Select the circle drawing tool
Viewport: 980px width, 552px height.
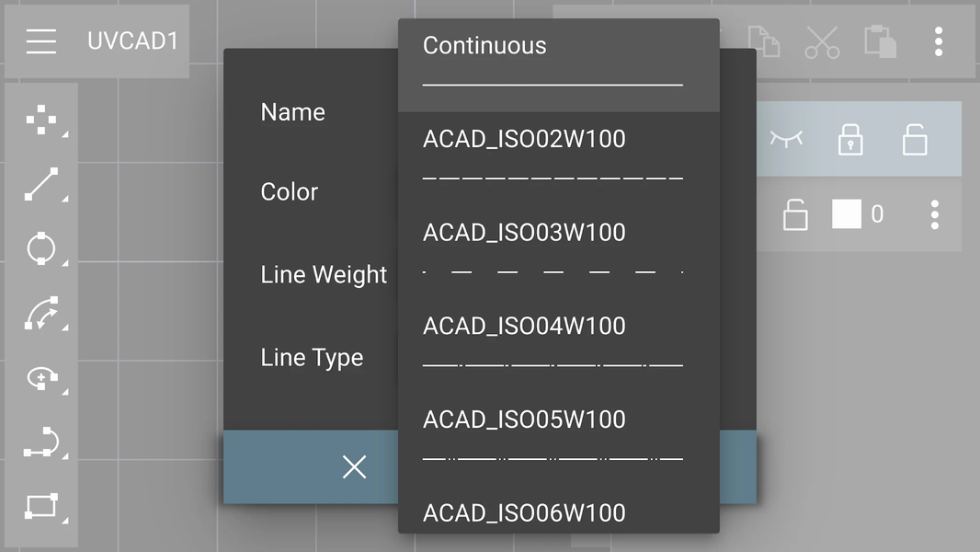coord(41,248)
